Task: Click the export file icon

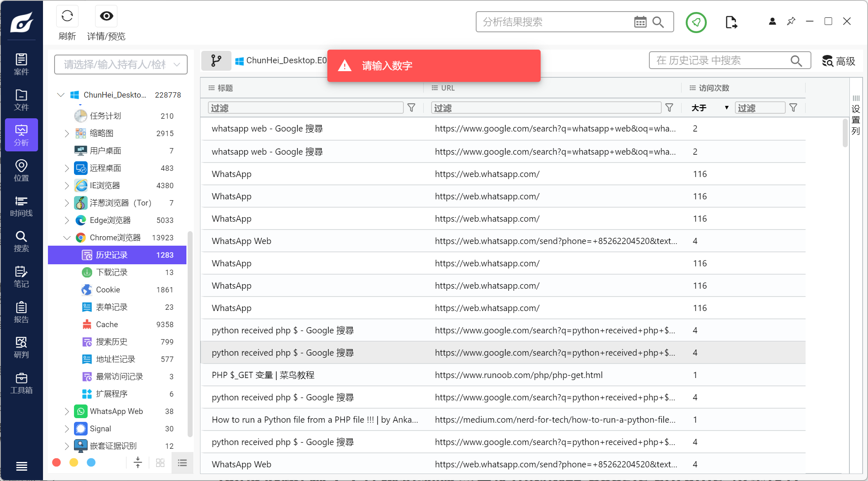Action: pos(731,22)
